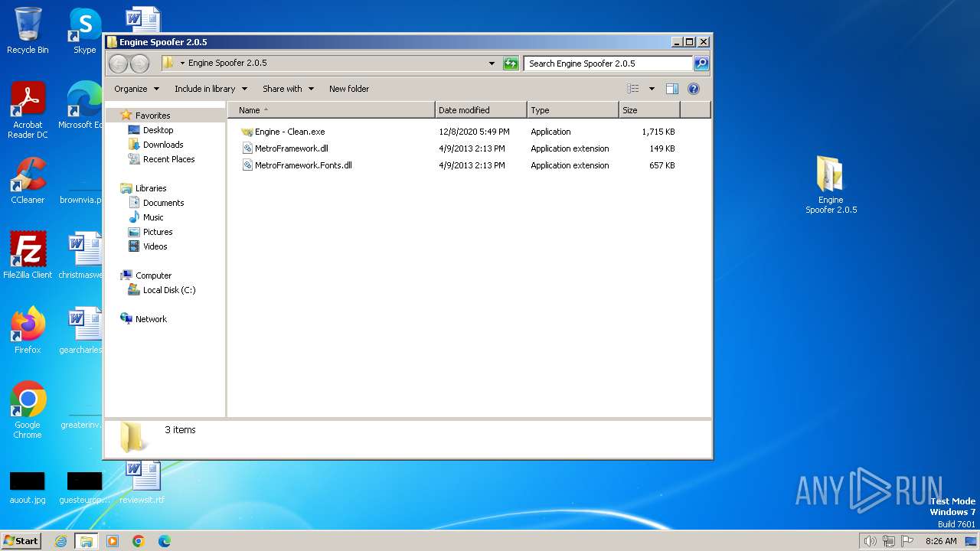Refresh the Engine Spoofer folder view
This screenshot has width=980, height=551.
[511, 64]
